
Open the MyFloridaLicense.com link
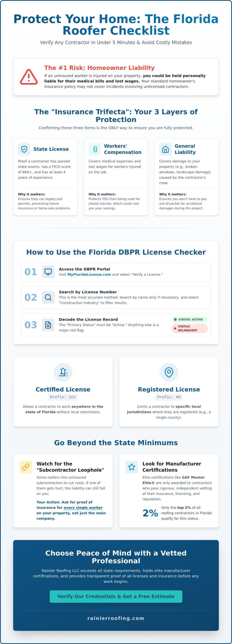click(x=89, y=274)
